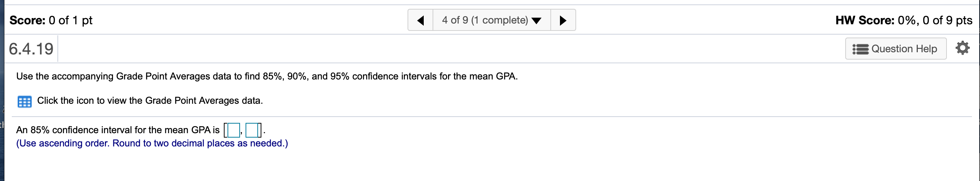Open the Question Help menu button

(x=896, y=49)
